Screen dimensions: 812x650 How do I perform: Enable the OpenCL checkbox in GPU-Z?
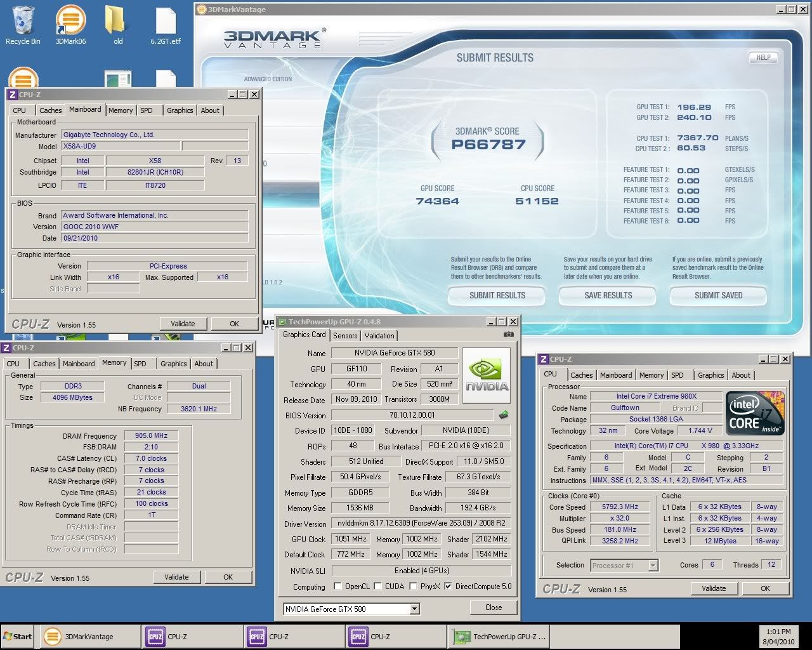pos(337,587)
